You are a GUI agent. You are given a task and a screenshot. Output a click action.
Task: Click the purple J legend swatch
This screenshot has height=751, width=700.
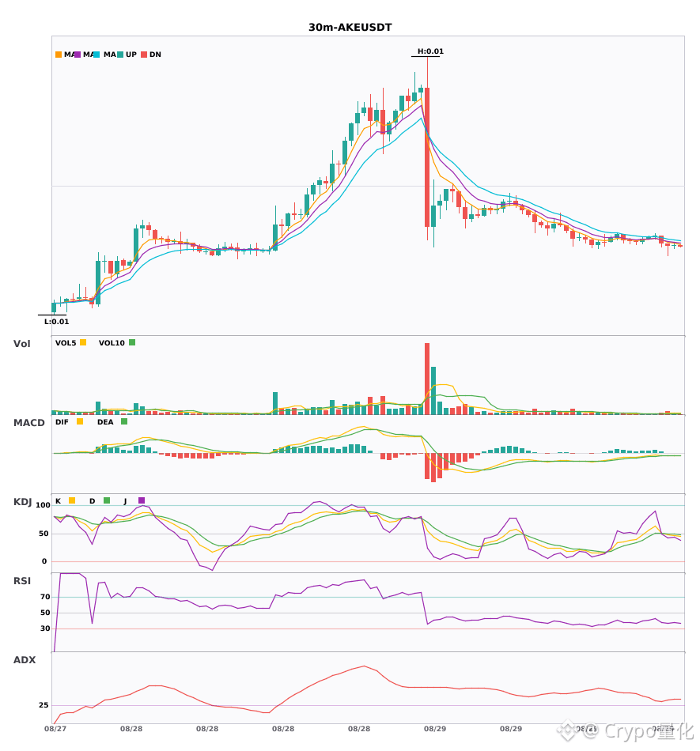click(142, 500)
